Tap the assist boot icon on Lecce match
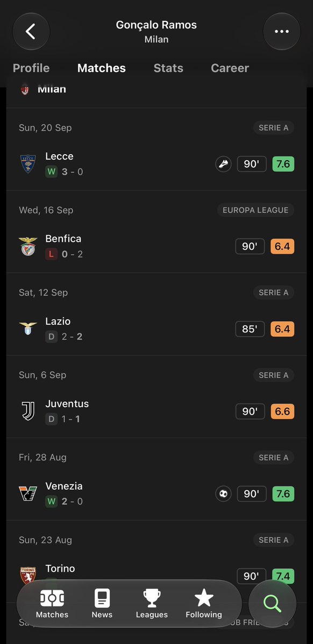Screen dimensions: 313x644 point(223,164)
